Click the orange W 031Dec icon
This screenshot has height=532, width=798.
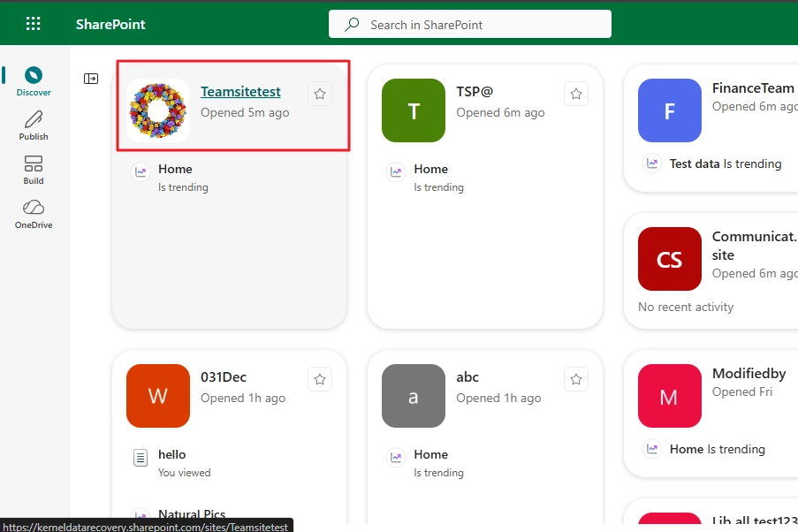[x=158, y=396]
